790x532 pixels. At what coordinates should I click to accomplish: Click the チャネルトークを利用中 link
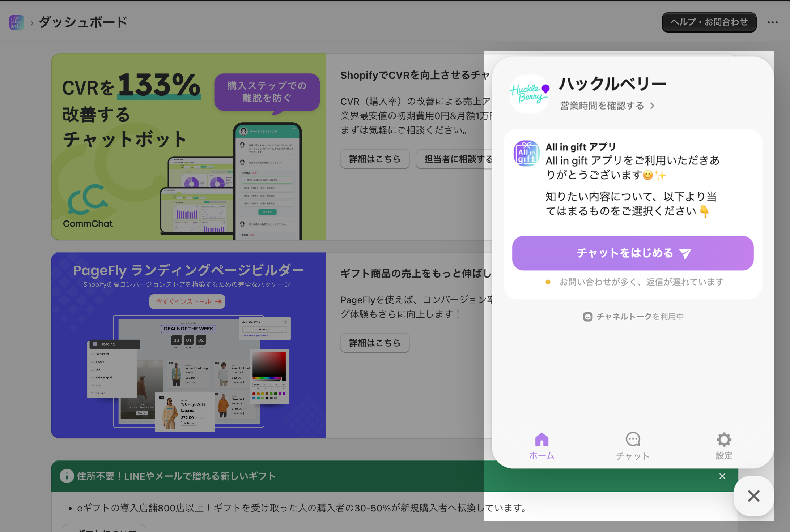633,317
